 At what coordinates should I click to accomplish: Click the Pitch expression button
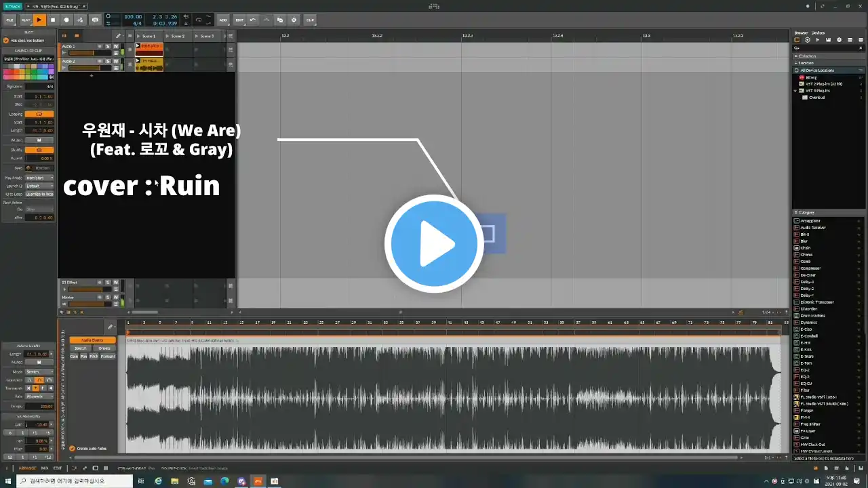[x=94, y=356]
